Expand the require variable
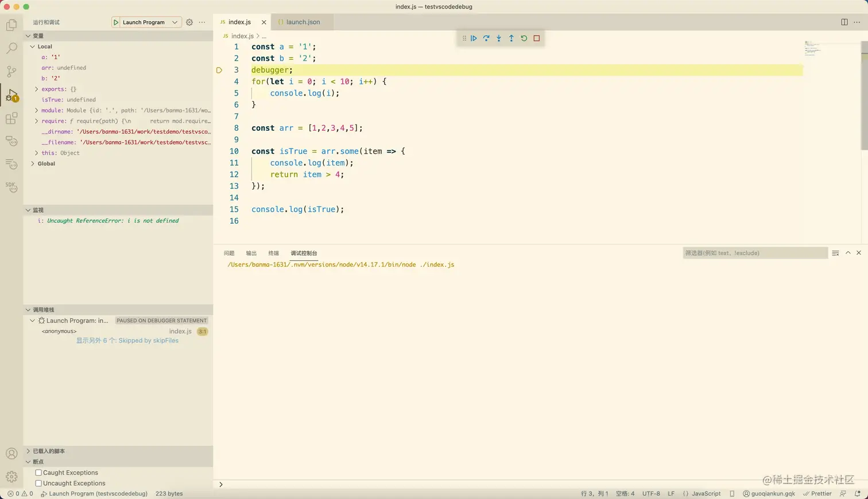868x499 pixels. pos(37,121)
